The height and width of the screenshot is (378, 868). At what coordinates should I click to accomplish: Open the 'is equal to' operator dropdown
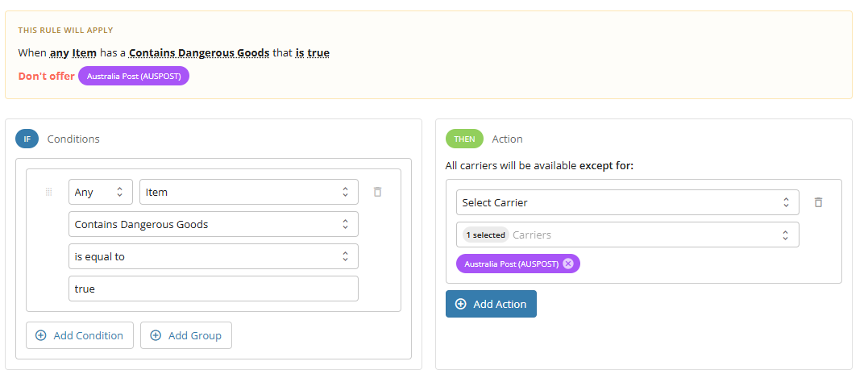pos(213,256)
